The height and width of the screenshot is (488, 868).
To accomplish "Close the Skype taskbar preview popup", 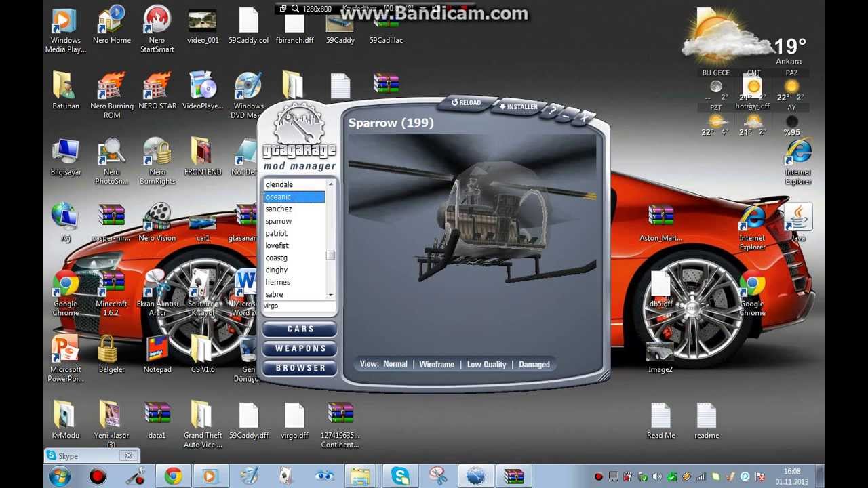I will (x=128, y=455).
